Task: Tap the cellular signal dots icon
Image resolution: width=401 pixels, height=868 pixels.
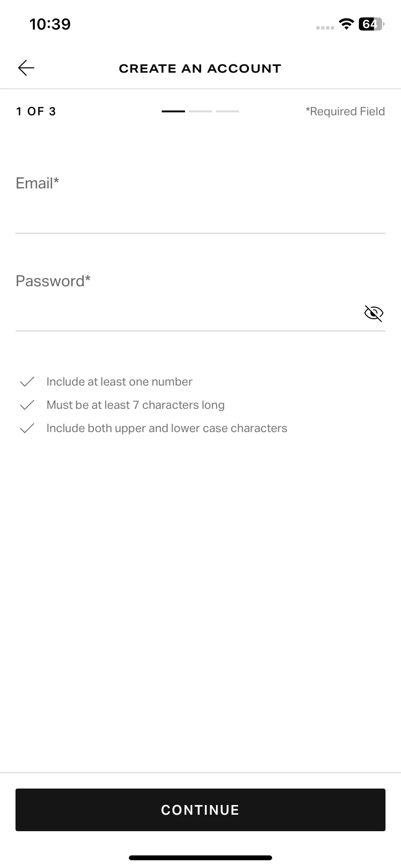Action: coord(325,28)
